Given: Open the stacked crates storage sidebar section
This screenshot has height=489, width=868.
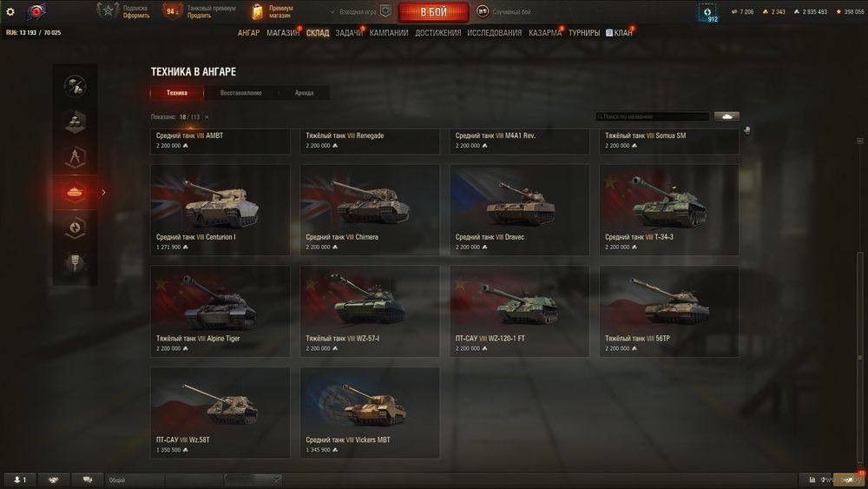Looking at the screenshot, I should click(x=75, y=122).
